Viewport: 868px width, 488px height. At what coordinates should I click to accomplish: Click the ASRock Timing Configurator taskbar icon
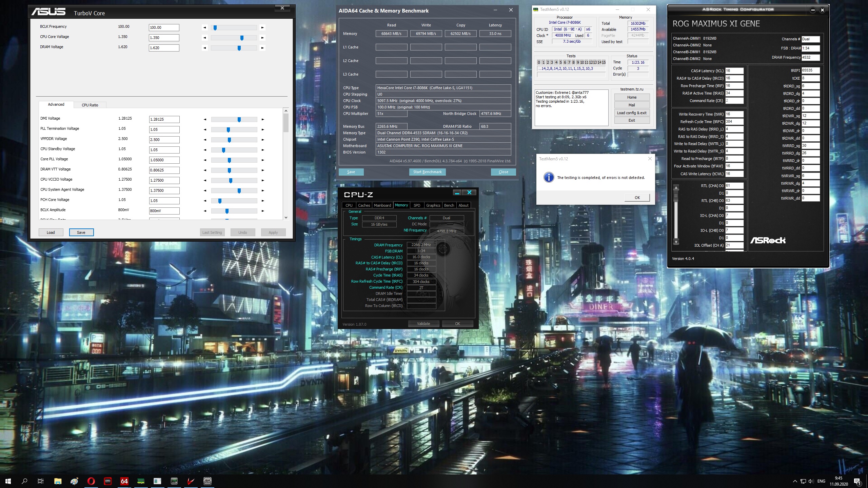pos(207,481)
